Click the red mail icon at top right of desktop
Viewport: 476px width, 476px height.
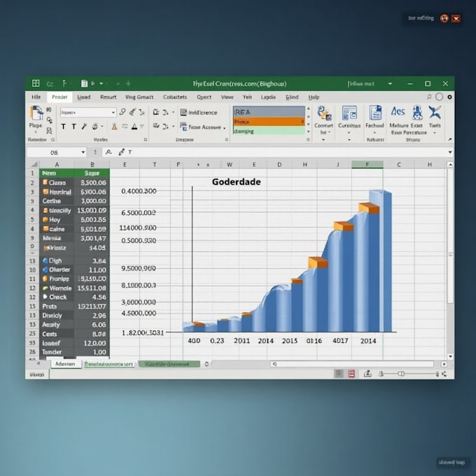(456, 18)
